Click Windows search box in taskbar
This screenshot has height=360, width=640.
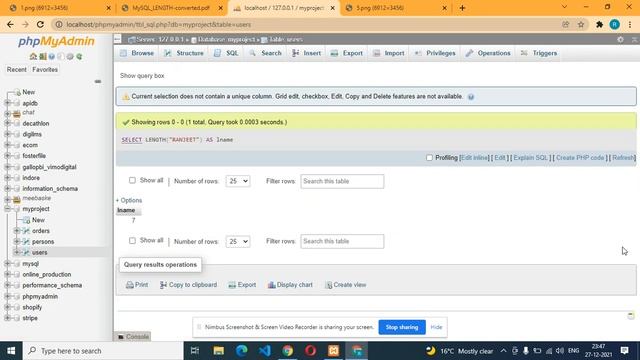(x=103, y=351)
